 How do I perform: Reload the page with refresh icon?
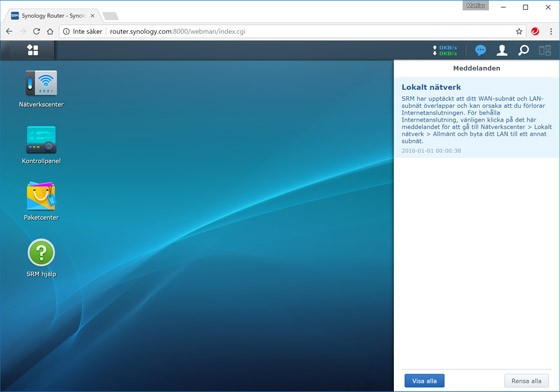pyautogui.click(x=36, y=31)
